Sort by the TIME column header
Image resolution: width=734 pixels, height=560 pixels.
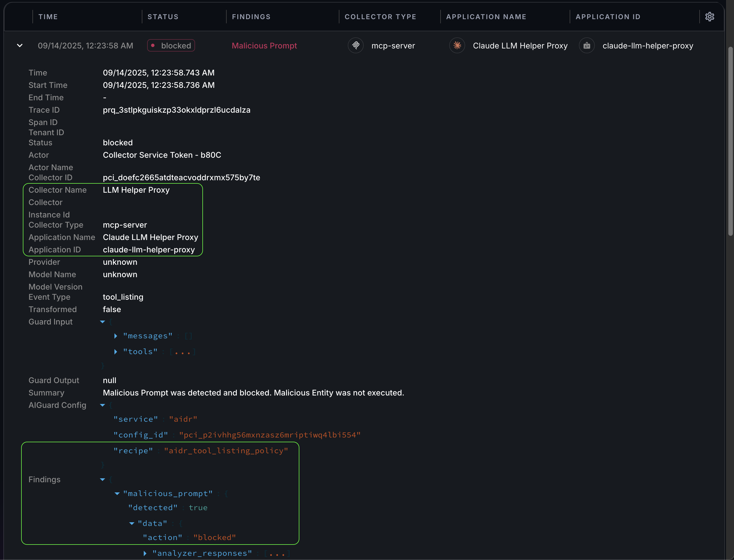pyautogui.click(x=48, y=17)
